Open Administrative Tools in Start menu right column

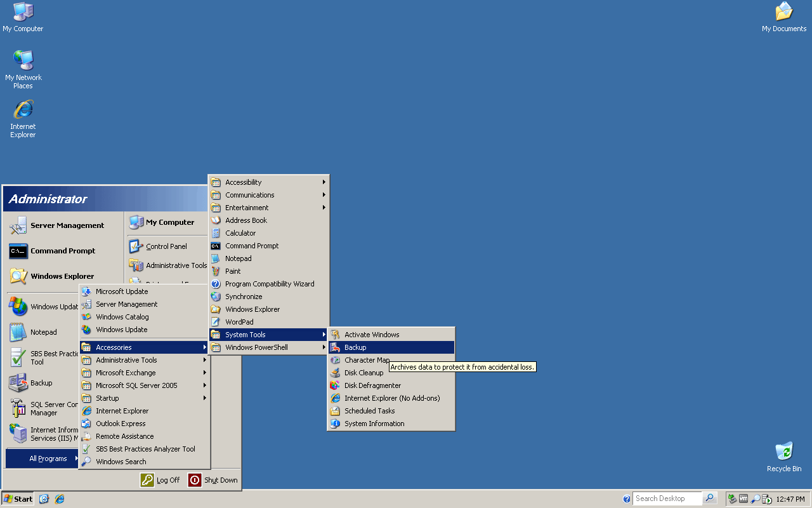(x=169, y=265)
